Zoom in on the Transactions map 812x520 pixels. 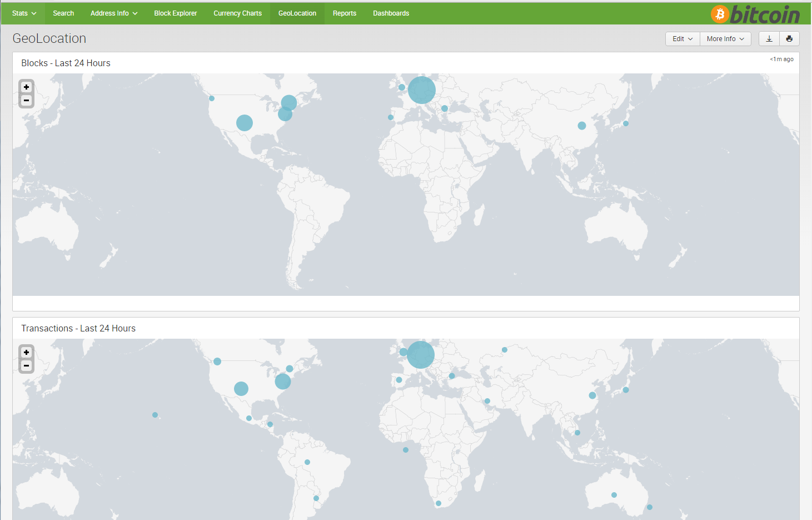click(x=26, y=353)
